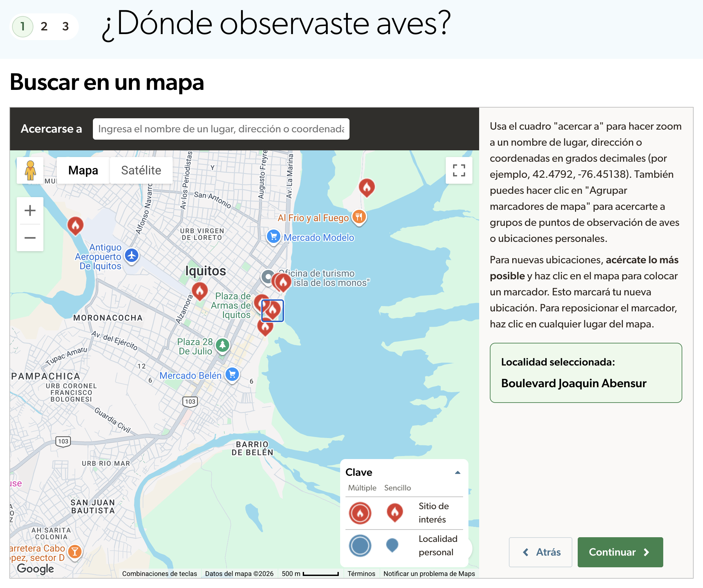Click the Al Frio y al Fuego restaurant icon
The height and width of the screenshot is (588, 703).
pyautogui.click(x=359, y=217)
